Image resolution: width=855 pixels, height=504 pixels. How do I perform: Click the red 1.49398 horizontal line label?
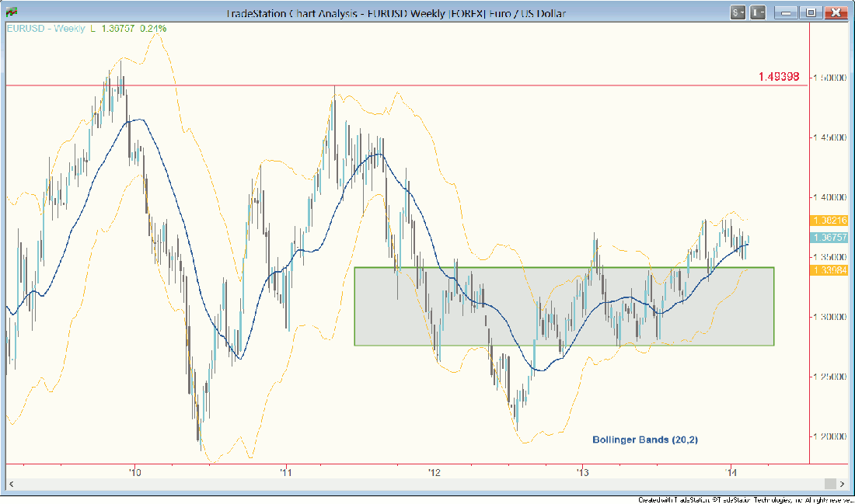tap(778, 77)
